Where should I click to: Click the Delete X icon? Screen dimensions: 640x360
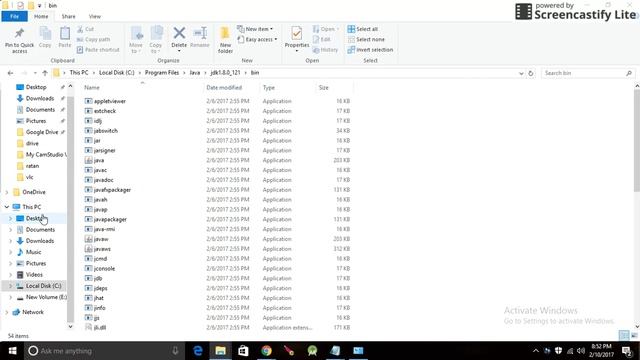[179, 33]
